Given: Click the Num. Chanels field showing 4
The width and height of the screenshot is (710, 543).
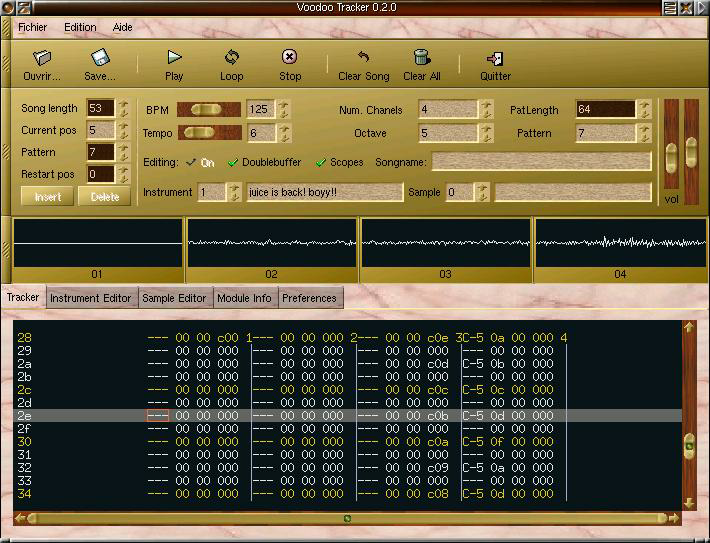Looking at the screenshot, I should (x=448, y=109).
